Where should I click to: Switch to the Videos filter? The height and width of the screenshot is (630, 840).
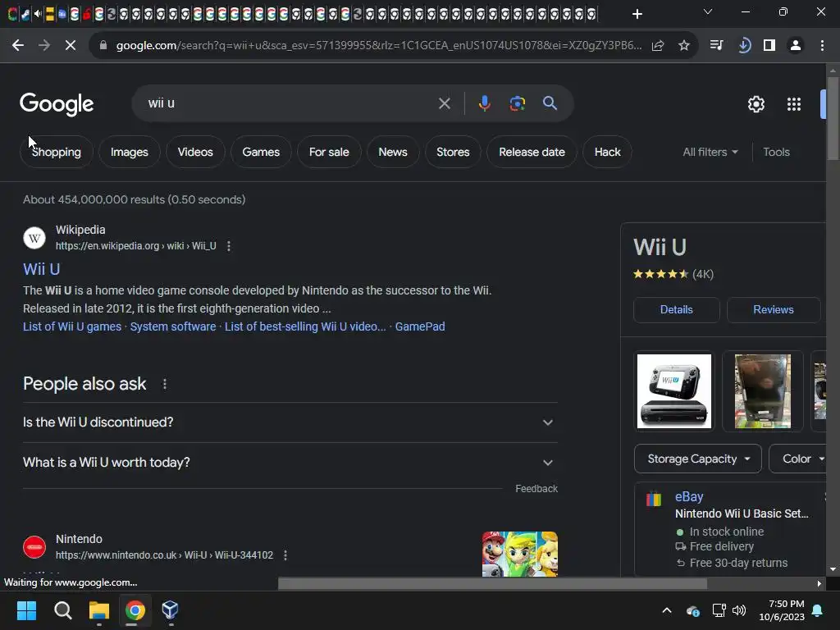[195, 152]
